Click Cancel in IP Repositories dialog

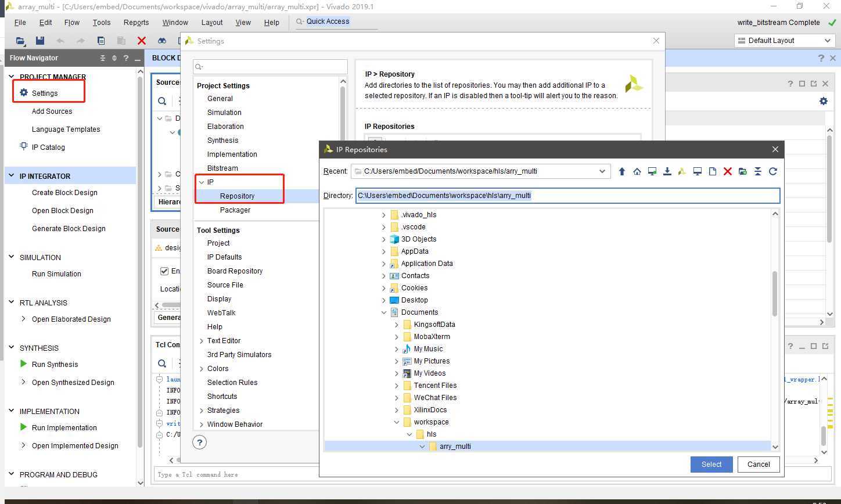point(759,465)
